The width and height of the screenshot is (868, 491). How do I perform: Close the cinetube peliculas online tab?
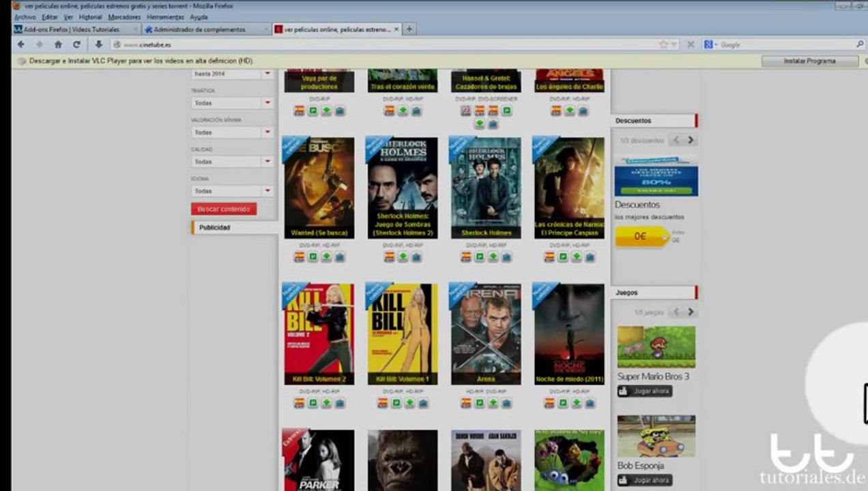point(396,29)
